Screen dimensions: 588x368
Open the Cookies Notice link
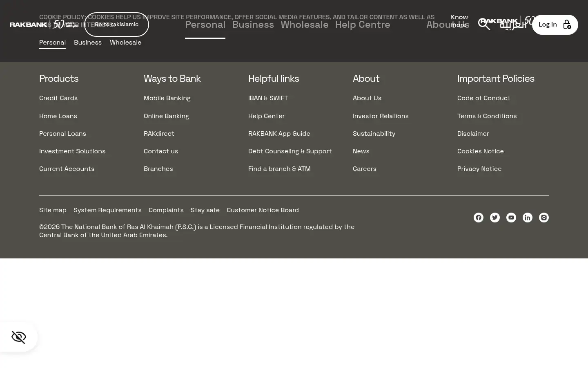click(481, 151)
